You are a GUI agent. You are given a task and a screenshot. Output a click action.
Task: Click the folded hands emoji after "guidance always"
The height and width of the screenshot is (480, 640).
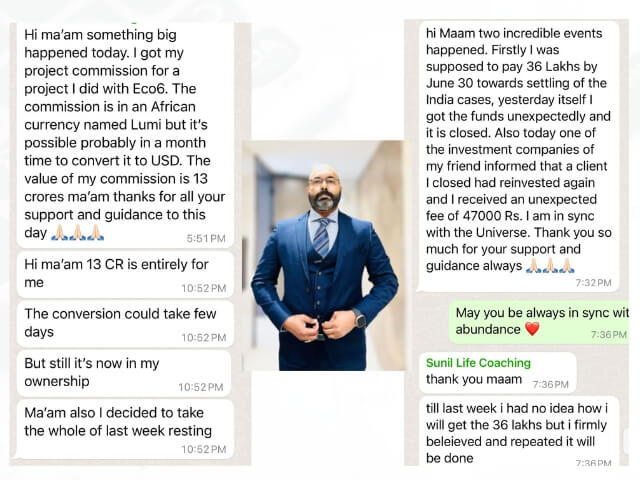point(550,265)
